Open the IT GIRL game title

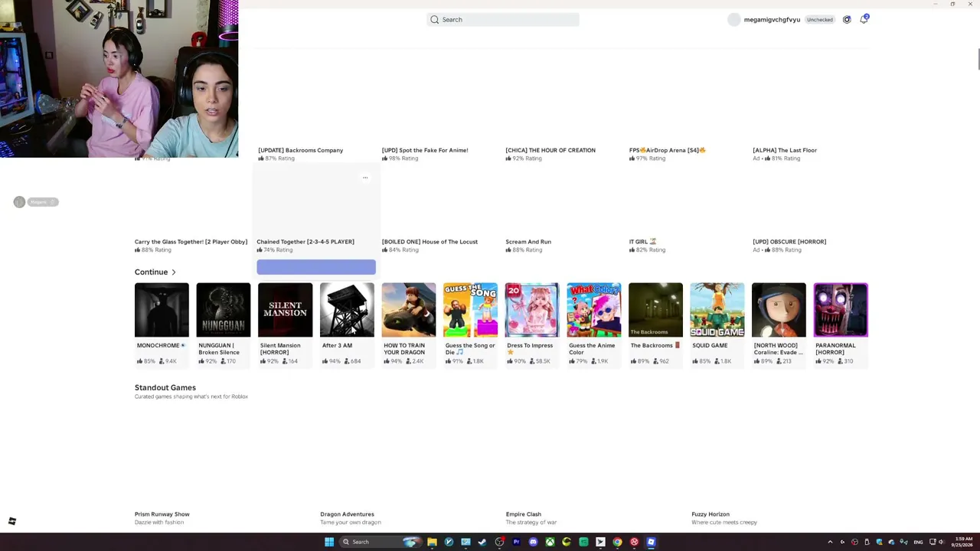point(643,242)
